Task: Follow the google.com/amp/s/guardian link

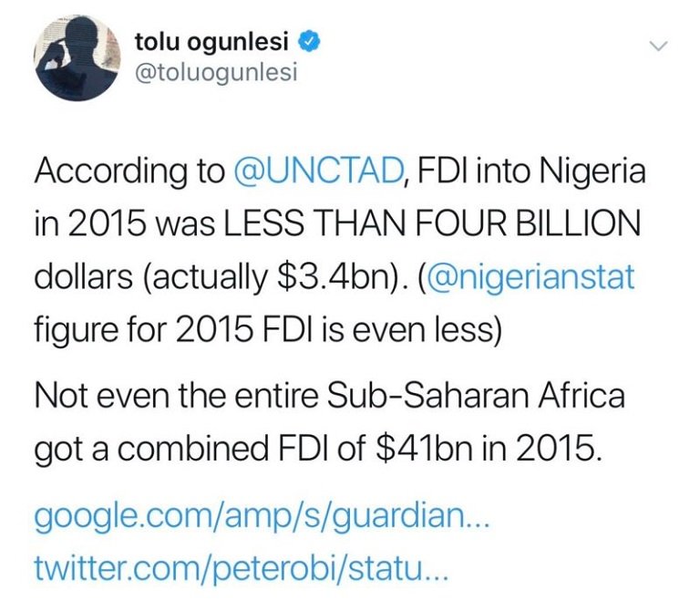Action: pos(262,521)
